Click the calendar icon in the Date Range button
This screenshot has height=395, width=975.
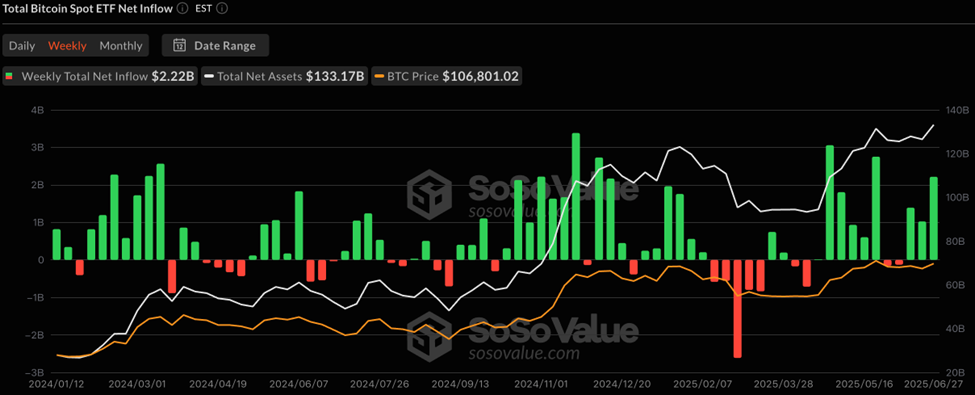point(180,45)
